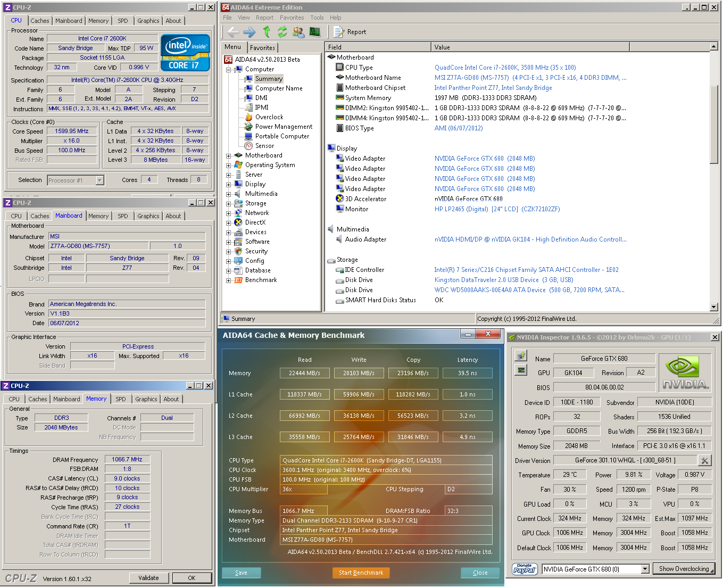Click the AIDA64 forward arrow toolbar icon
The image size is (723, 588).
250,32
